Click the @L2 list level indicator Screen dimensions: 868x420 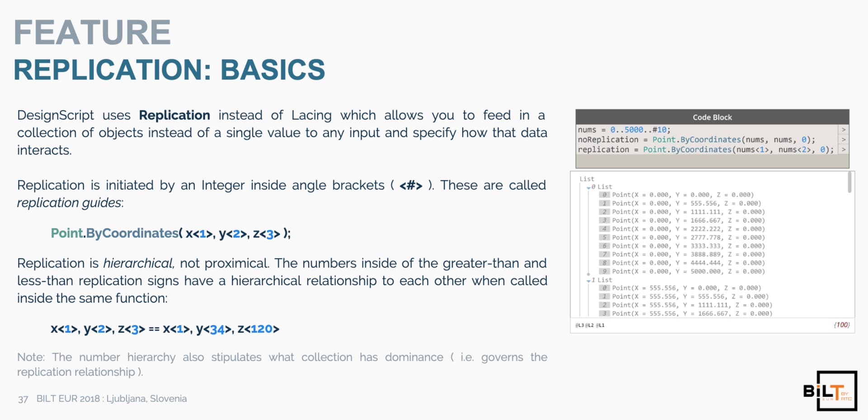point(590,325)
